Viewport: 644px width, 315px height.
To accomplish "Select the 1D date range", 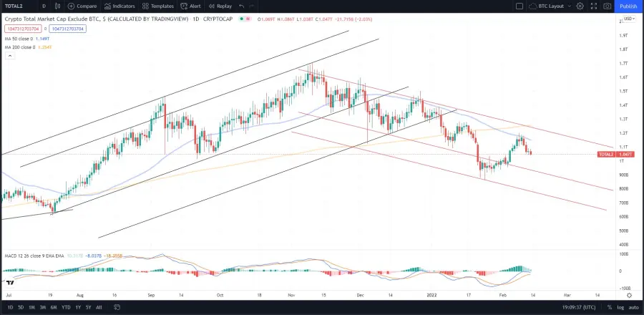I will tap(10, 307).
